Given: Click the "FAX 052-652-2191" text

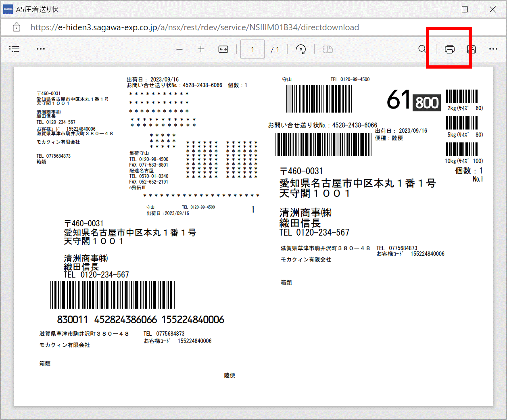Looking at the screenshot, I should pos(149,182).
